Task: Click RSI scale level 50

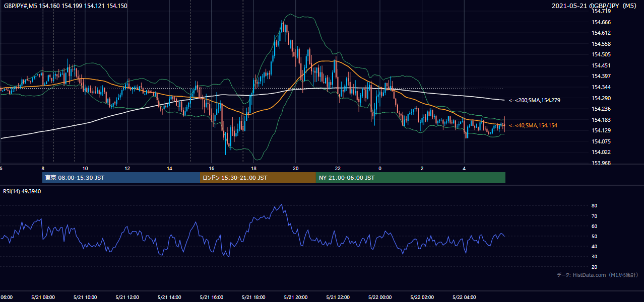Action: 594,236
